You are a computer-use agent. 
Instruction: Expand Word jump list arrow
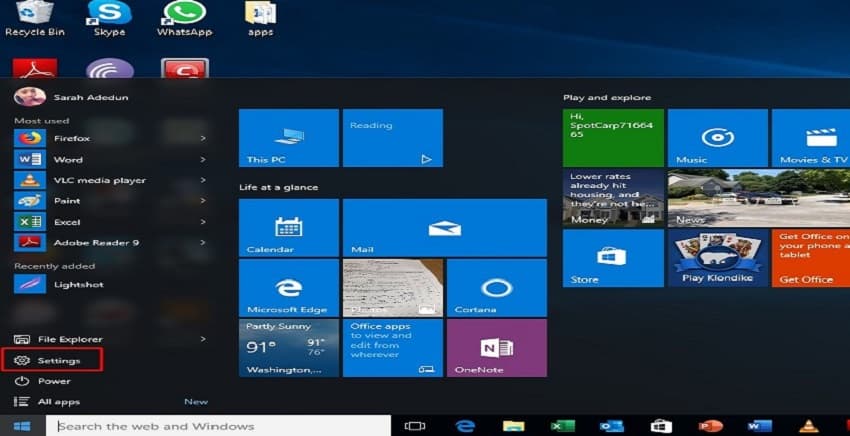tap(203, 159)
